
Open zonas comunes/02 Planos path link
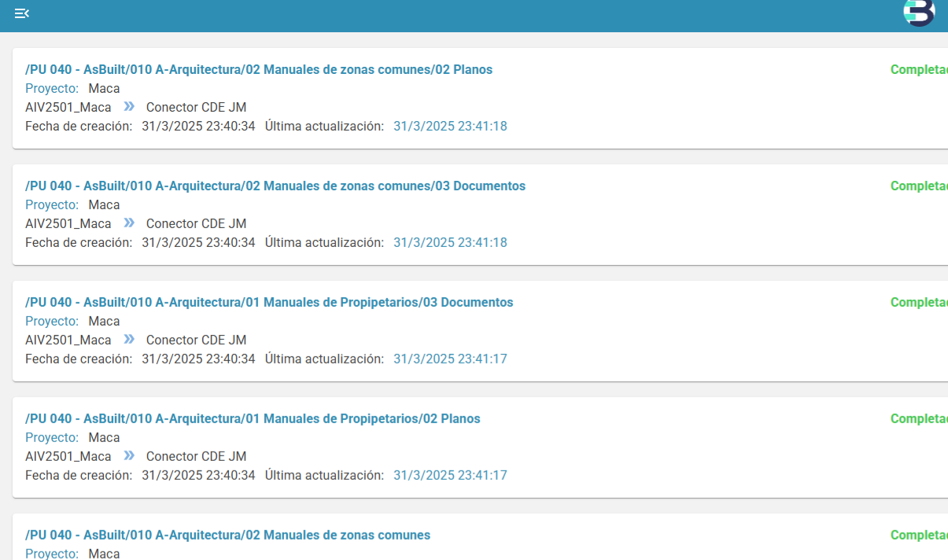pos(259,69)
